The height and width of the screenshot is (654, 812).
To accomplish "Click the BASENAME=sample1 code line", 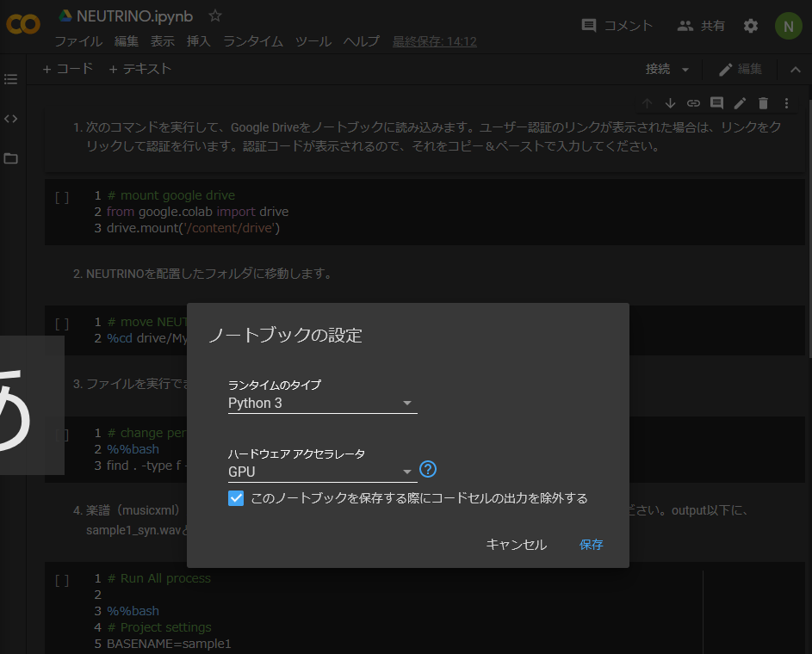I will pyautogui.click(x=169, y=644).
